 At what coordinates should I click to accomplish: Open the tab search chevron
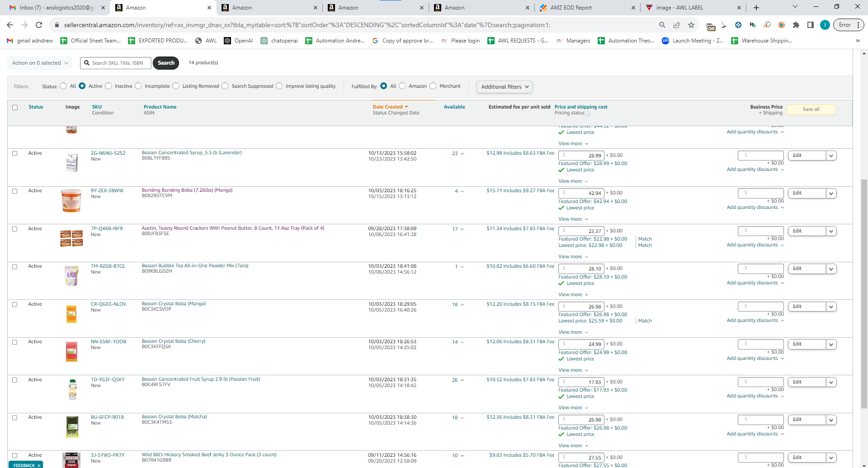point(795,7)
